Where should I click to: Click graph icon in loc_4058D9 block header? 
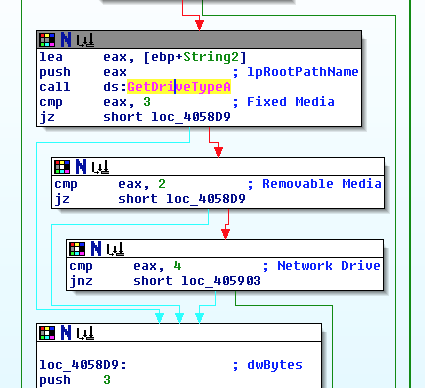point(85,333)
